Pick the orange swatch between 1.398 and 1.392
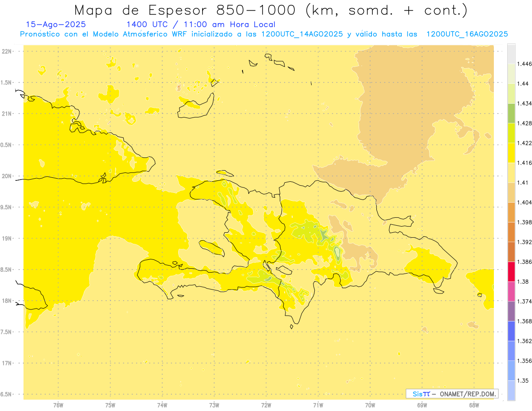Image resolution: width=532 pixels, height=411 pixels. click(511, 232)
